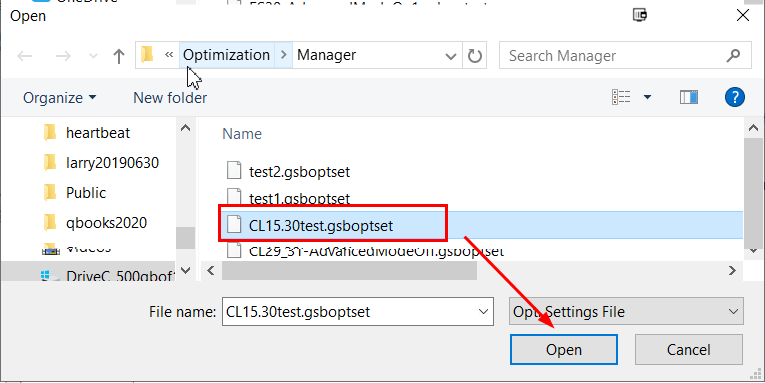
Task: Click the blue Help question mark icon
Action: pos(735,97)
